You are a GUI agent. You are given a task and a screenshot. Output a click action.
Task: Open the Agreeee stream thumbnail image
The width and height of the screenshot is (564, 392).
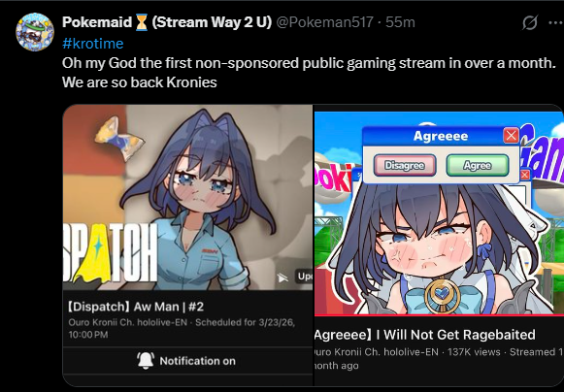439,213
